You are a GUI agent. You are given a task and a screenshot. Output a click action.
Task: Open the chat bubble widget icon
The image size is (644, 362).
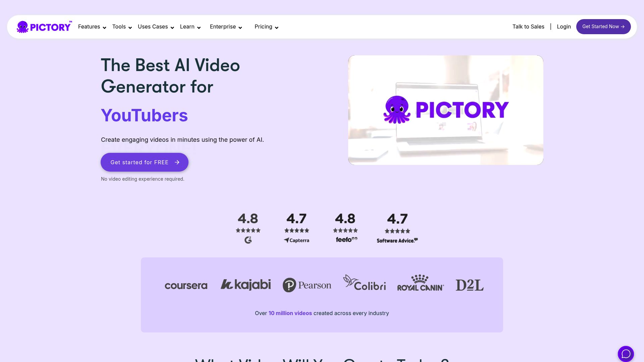(x=626, y=354)
